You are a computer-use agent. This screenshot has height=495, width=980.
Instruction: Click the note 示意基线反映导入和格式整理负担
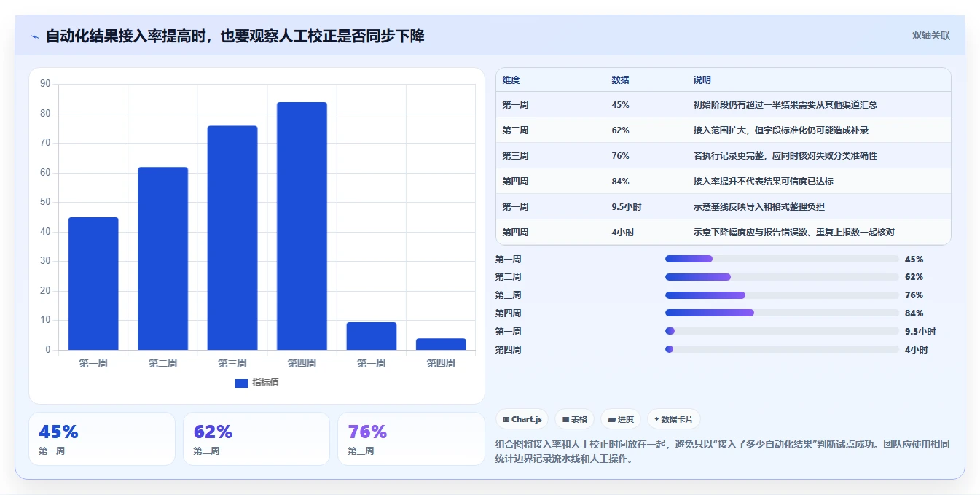759,207
